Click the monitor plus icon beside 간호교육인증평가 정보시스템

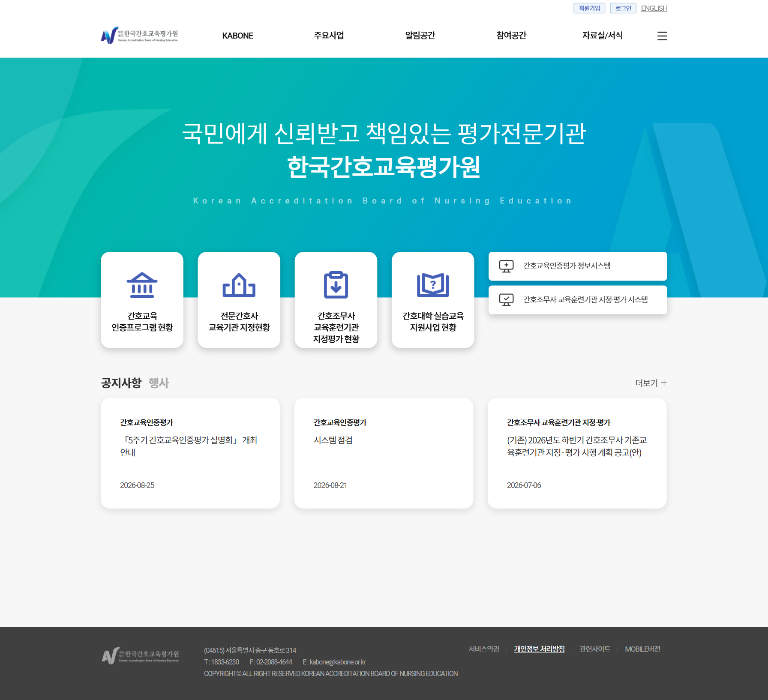tap(506, 266)
